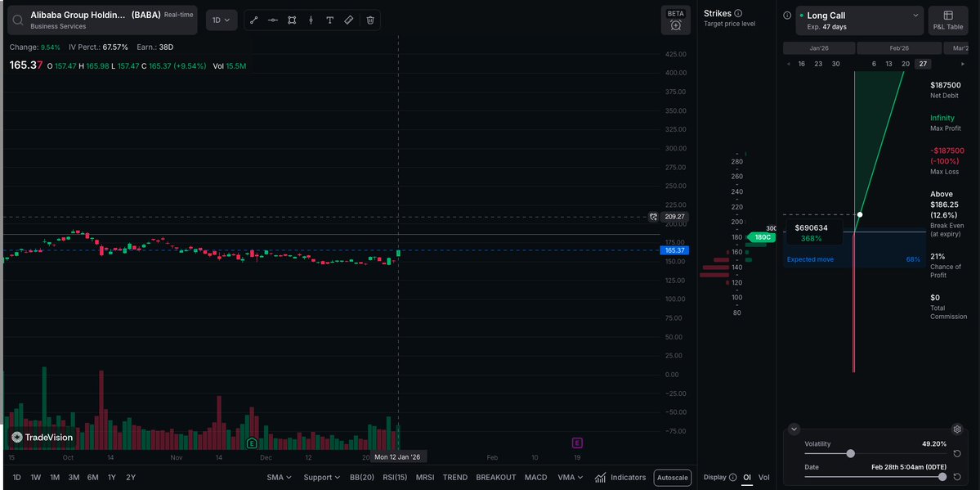Select the vertical line drawing tool
This screenshot has height=490, width=980.
click(x=311, y=20)
